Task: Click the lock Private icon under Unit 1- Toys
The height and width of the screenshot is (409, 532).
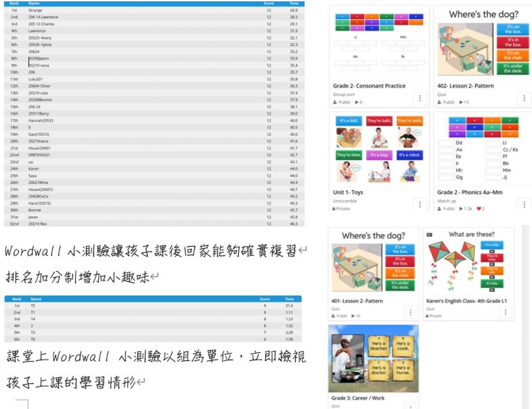Action: 333,209
